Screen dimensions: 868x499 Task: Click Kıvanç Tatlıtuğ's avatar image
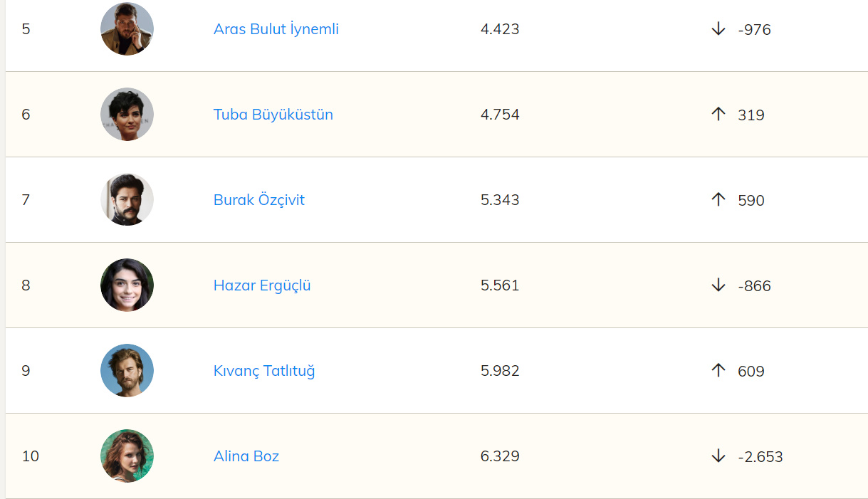point(127,371)
